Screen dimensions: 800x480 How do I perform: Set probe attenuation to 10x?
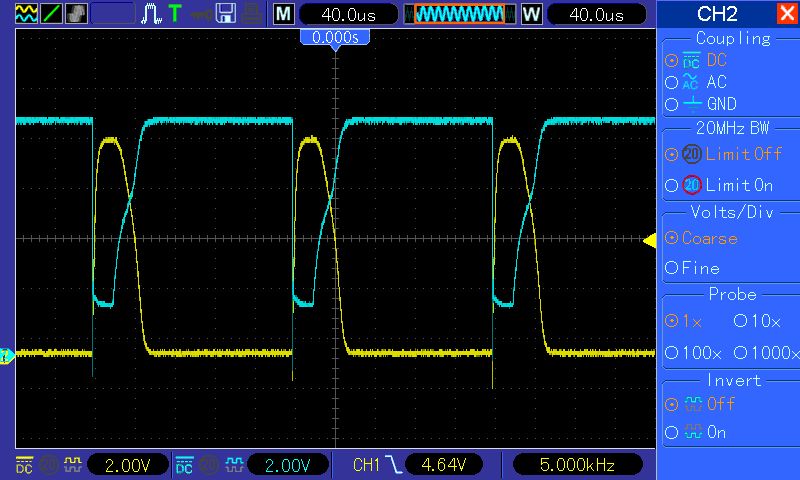757,321
